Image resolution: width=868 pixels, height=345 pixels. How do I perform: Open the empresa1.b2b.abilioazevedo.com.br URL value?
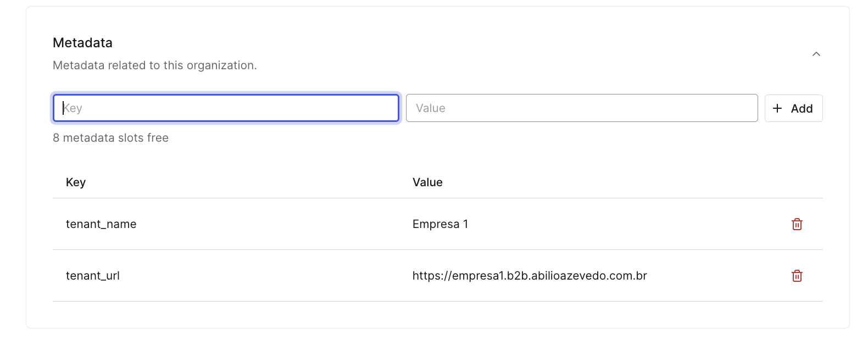[x=530, y=276]
